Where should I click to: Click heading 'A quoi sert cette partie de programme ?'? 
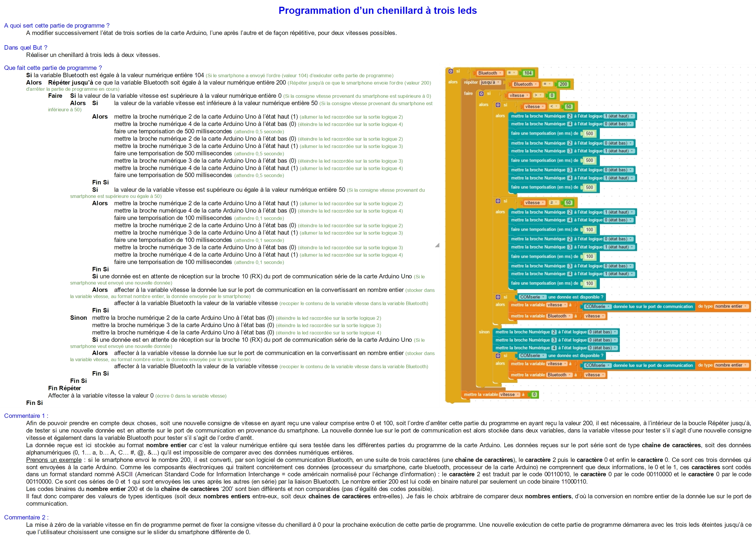[x=57, y=26]
